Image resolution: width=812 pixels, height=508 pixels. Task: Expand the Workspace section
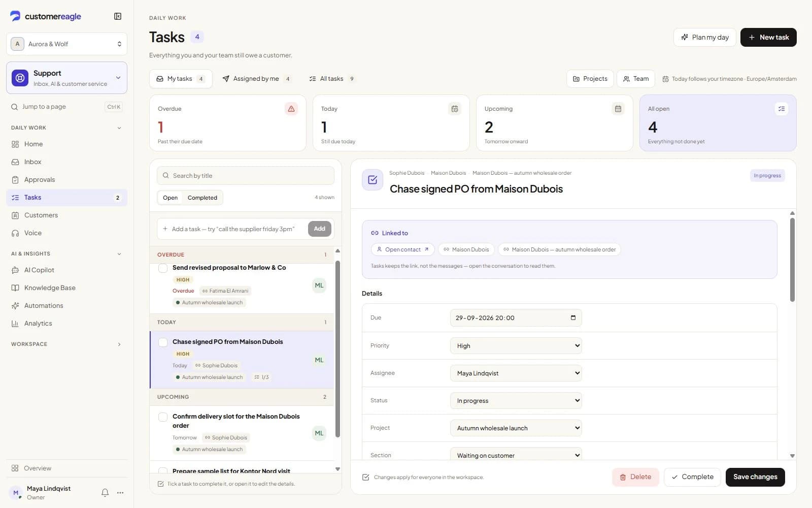coord(119,344)
